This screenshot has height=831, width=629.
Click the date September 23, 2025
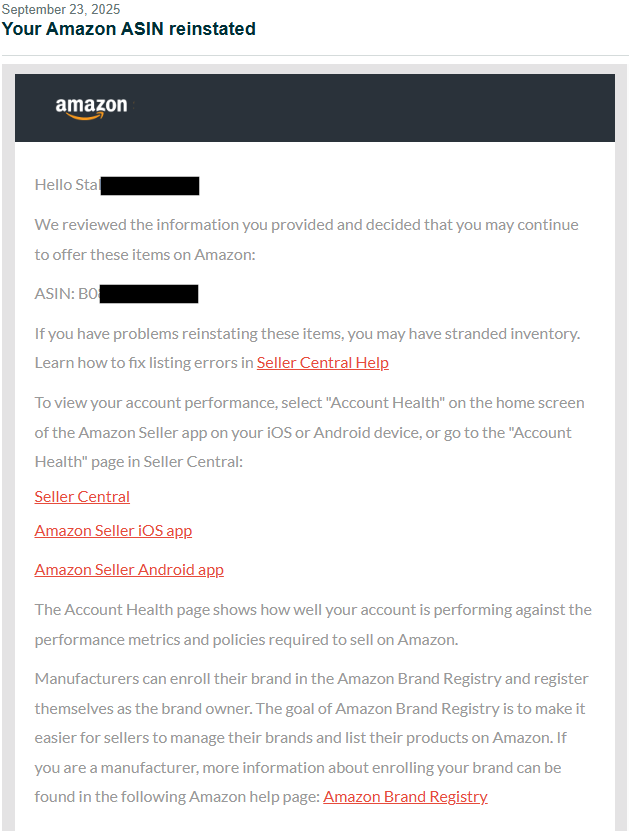point(60,9)
